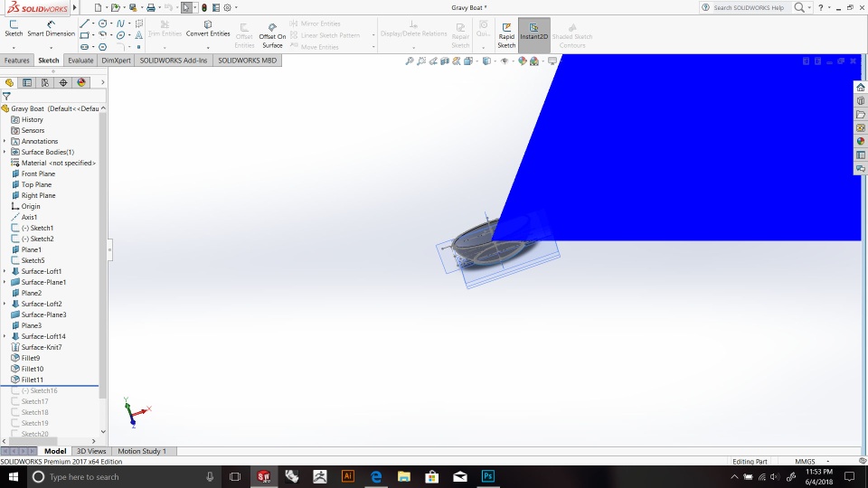Expand the Surface-Loft2 feature

point(5,304)
